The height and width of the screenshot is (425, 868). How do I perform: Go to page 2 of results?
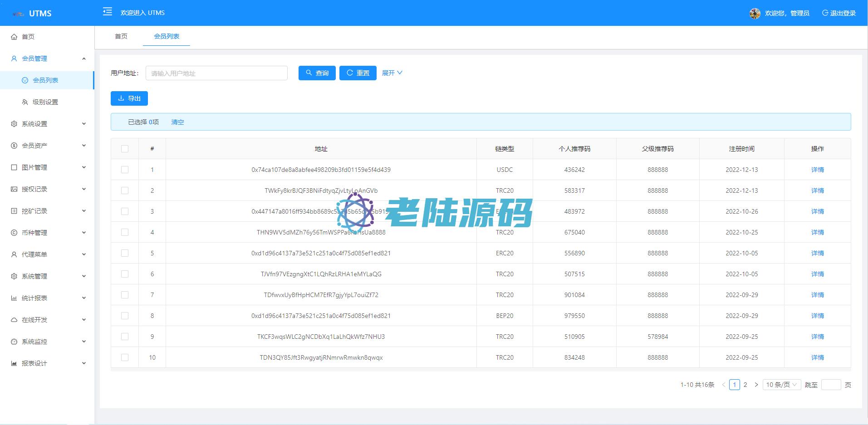745,385
